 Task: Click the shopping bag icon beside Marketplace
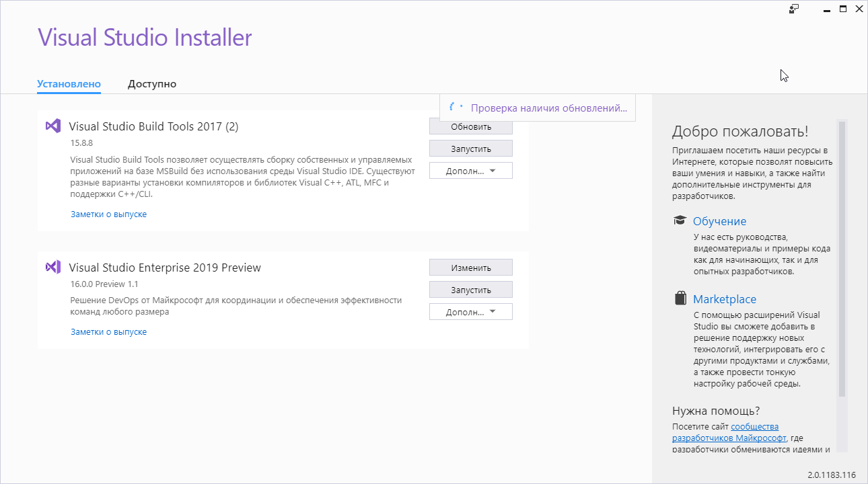point(680,298)
